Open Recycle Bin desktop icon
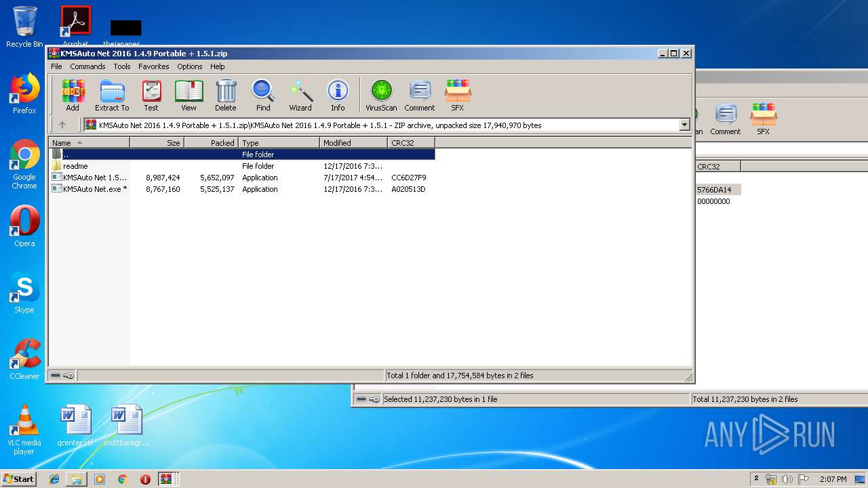Viewport: 868px width, 488px height. point(24,27)
